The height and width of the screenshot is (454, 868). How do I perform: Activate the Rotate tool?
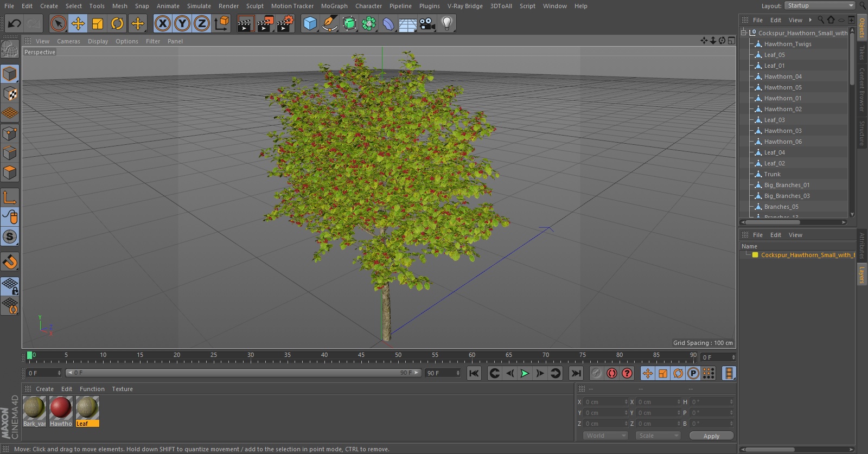[117, 23]
